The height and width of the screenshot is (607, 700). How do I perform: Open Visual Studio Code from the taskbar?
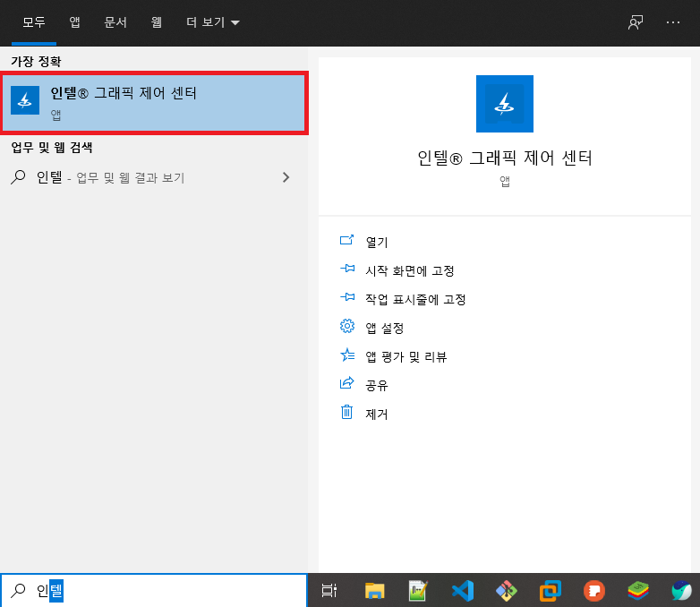pos(463,591)
